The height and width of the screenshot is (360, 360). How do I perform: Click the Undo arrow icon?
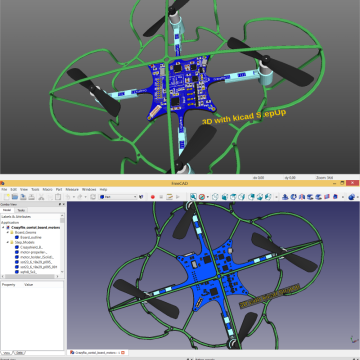68,197
